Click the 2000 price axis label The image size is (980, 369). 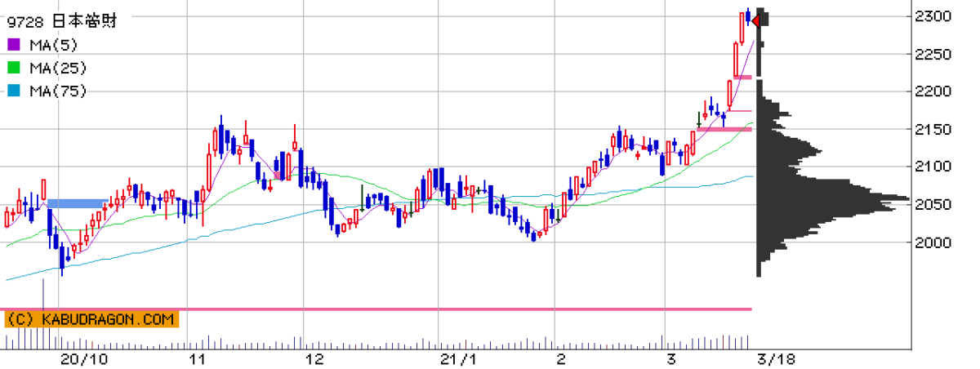[x=934, y=242]
